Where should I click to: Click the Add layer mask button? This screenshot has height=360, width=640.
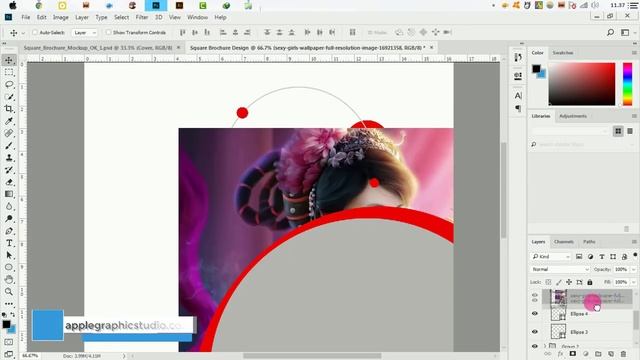[573, 354]
